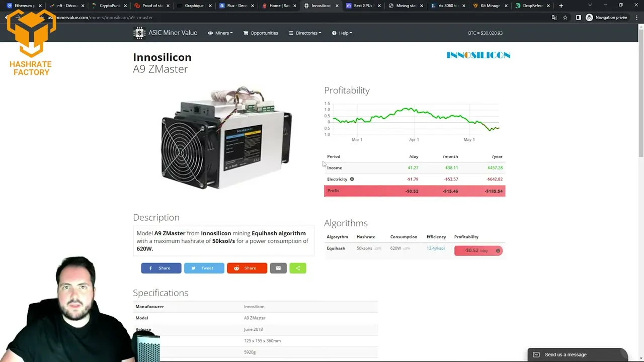Click the green share icon
This screenshot has height=362, width=644.
(x=297, y=268)
